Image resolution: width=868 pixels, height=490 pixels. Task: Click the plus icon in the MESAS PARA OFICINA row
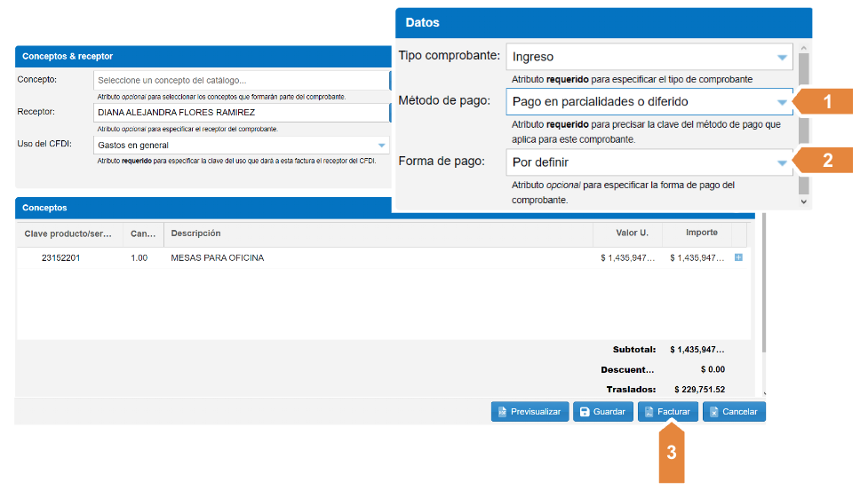pyautogui.click(x=738, y=257)
